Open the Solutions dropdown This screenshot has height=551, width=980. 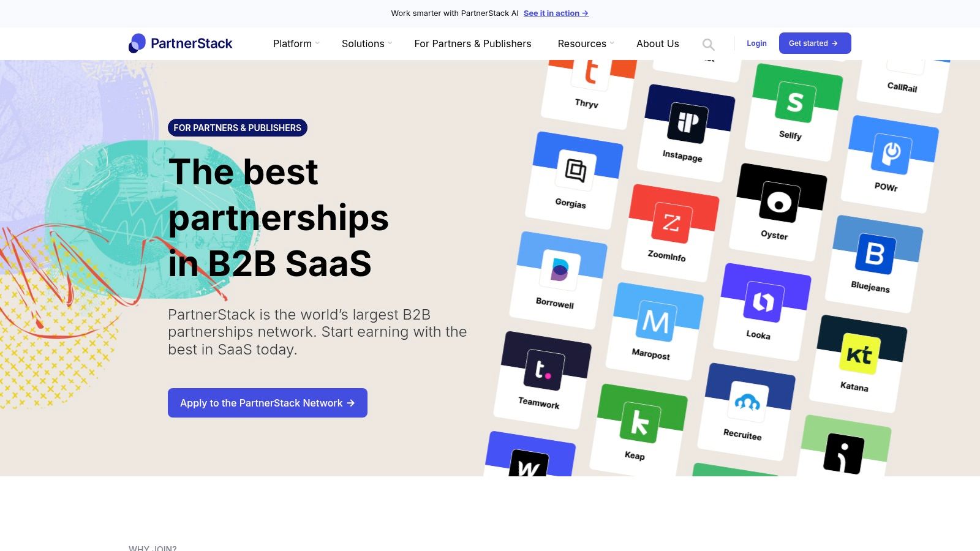coord(364,43)
